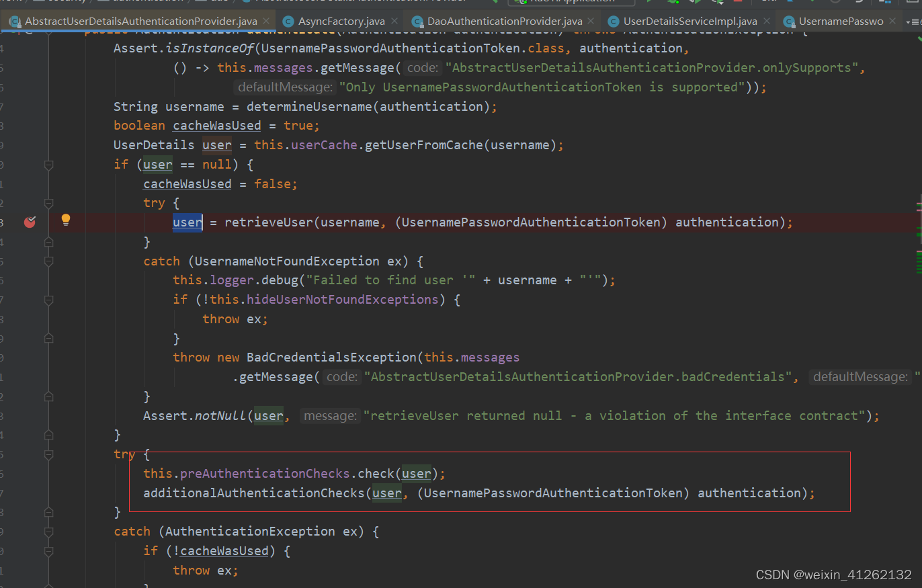Click the selected 'user' variable on breakpoint line

point(187,222)
